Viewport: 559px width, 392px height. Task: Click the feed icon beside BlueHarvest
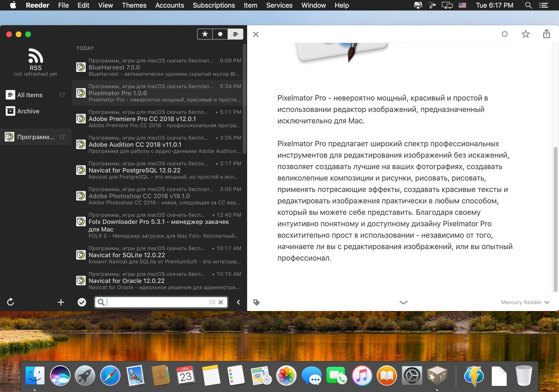click(x=81, y=67)
